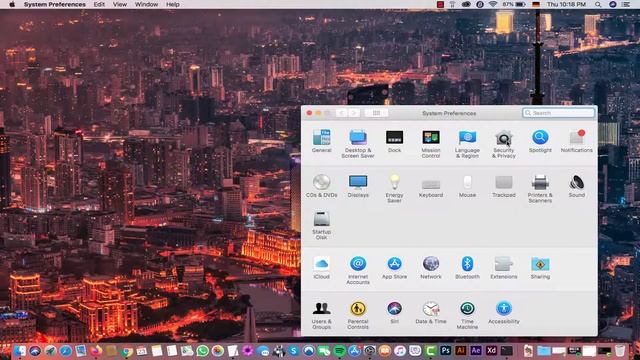
Task: Open Spotify from the Dock
Action: point(339,351)
